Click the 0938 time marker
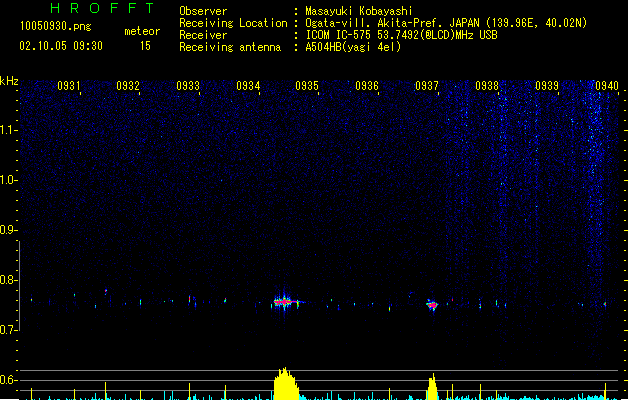The height and width of the screenshot is (400, 629). (x=487, y=86)
